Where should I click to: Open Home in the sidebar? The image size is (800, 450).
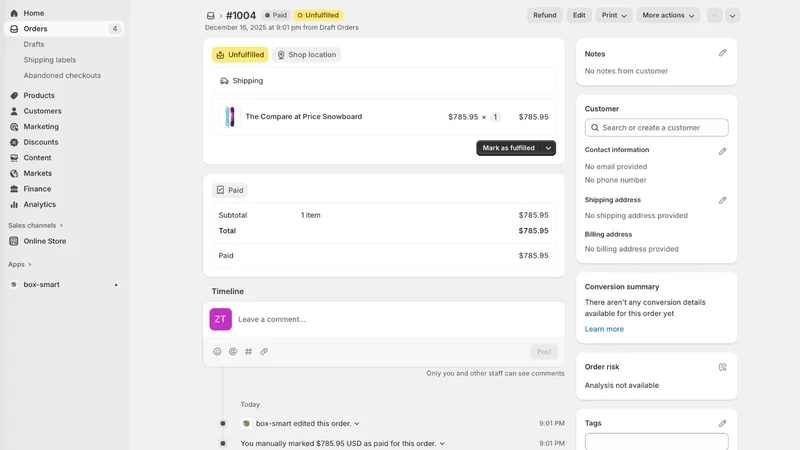coord(34,13)
